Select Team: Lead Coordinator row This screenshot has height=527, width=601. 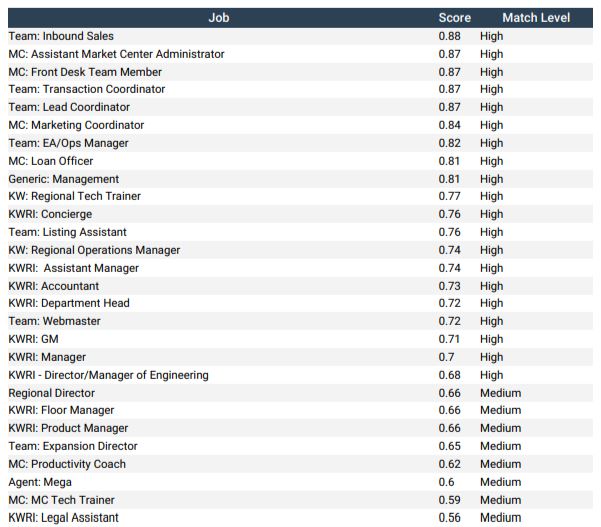coord(300,107)
